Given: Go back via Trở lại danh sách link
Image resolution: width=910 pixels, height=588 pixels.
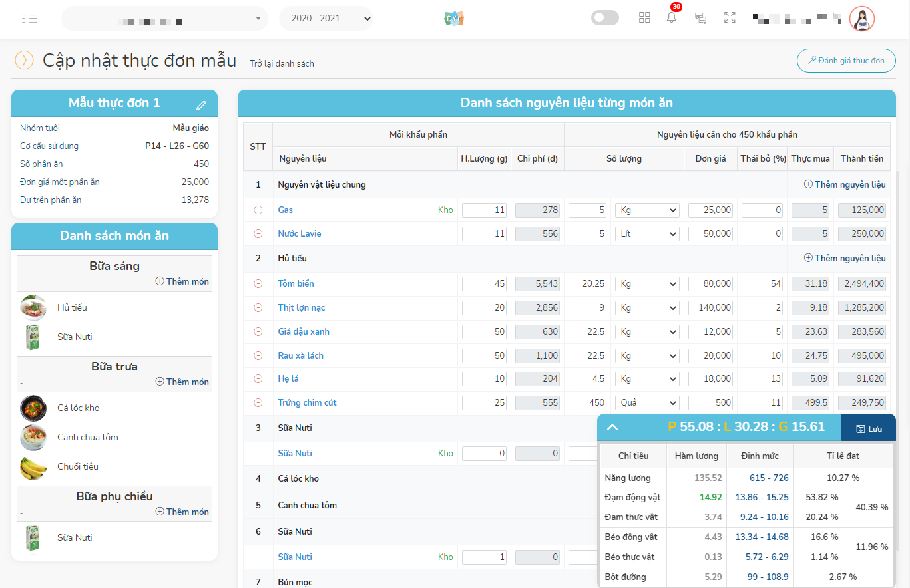Looking at the screenshot, I should tap(282, 64).
